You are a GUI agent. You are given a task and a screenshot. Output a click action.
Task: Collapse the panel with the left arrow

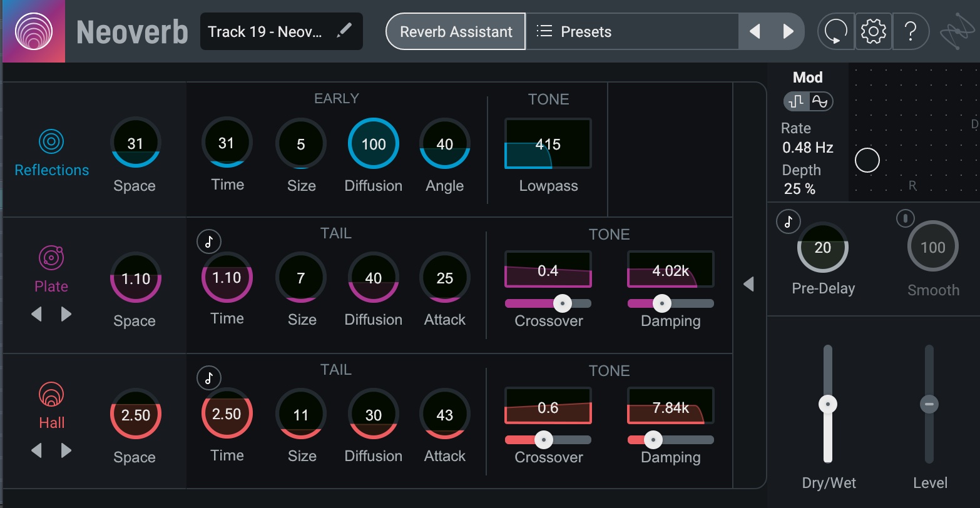point(748,285)
